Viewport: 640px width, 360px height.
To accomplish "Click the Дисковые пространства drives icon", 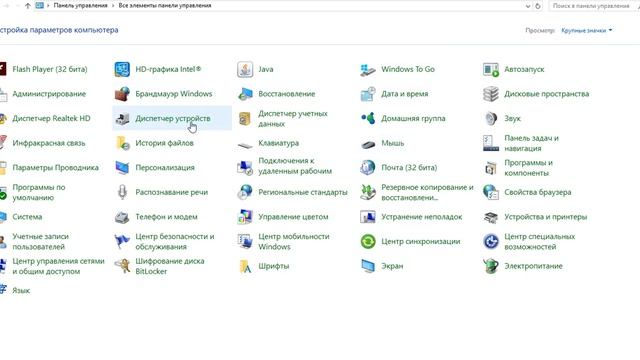I will [491, 94].
